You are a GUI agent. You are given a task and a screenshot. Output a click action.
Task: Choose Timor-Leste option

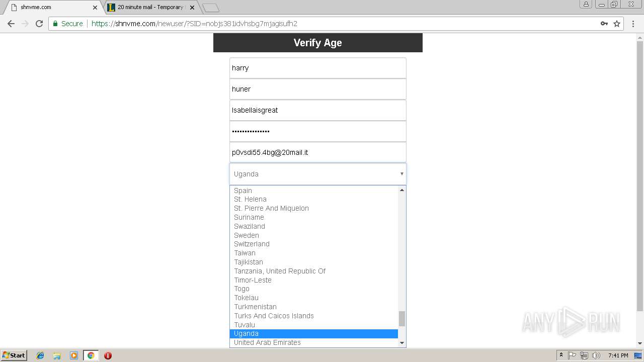[314, 280]
